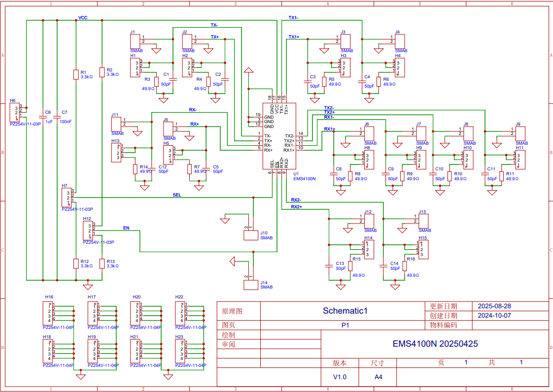Click the V1.0 version field
The width and height of the screenshot is (553, 392).
341,376
